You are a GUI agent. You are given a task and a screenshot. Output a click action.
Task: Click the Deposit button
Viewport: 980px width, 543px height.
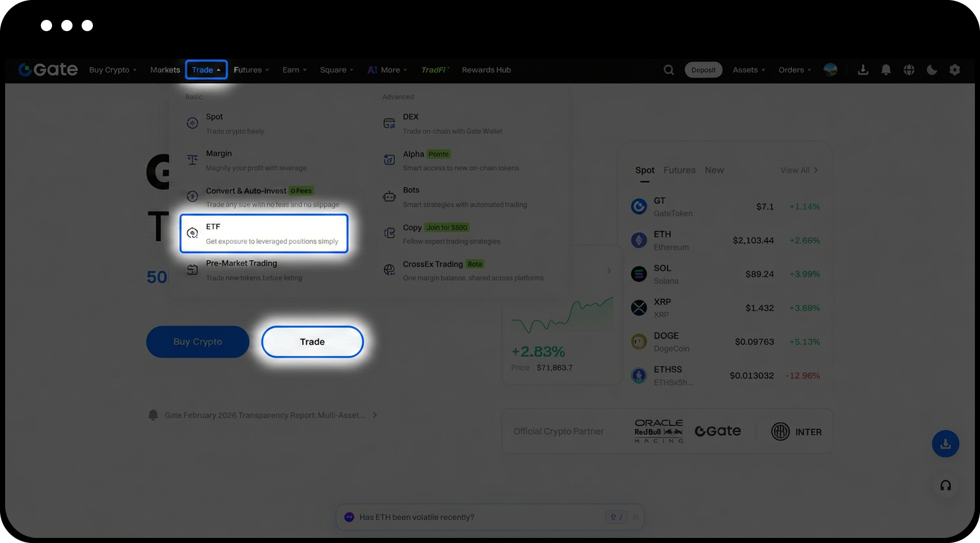point(703,70)
